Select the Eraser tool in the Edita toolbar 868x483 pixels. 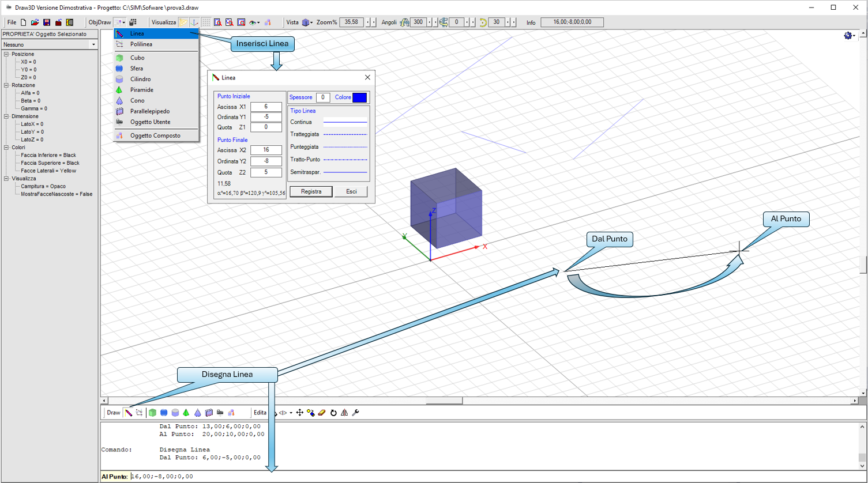[x=322, y=413]
